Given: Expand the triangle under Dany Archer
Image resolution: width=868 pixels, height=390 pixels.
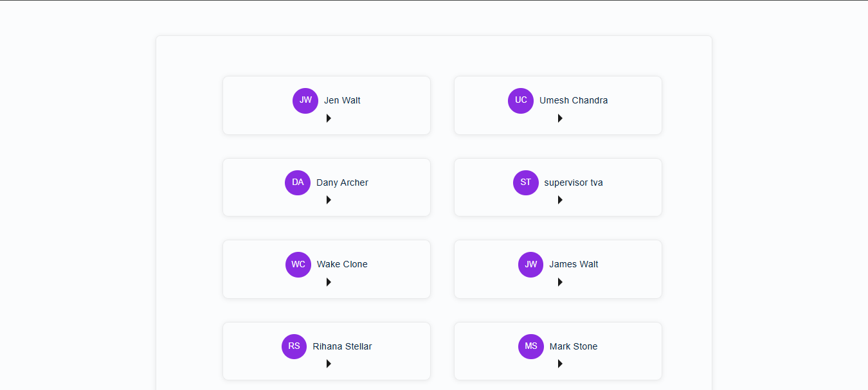Looking at the screenshot, I should [x=329, y=200].
